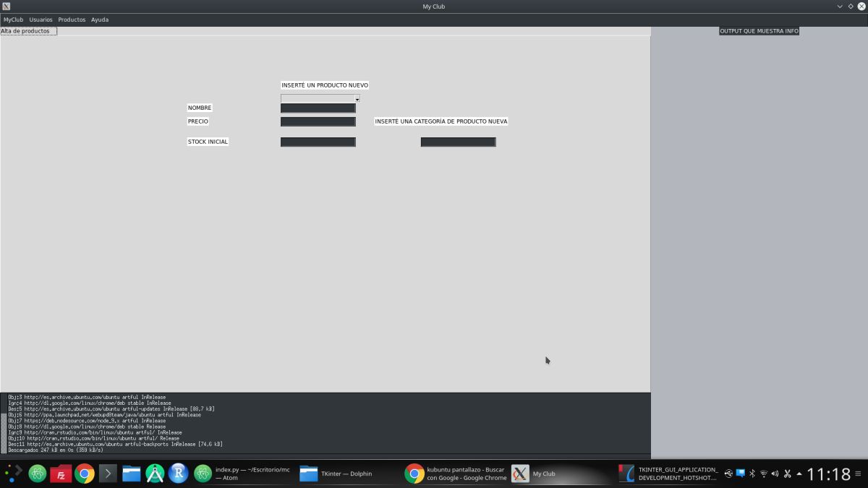This screenshot has width=868, height=488.
Task: Launch the Android Studio icon
Action: point(155,474)
